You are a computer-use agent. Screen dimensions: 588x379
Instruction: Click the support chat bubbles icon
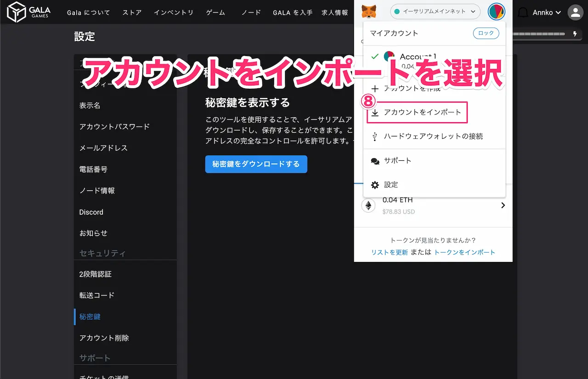(375, 161)
